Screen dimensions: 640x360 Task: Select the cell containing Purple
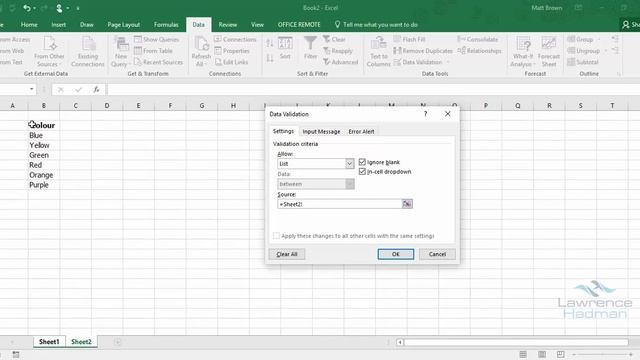(x=44, y=185)
